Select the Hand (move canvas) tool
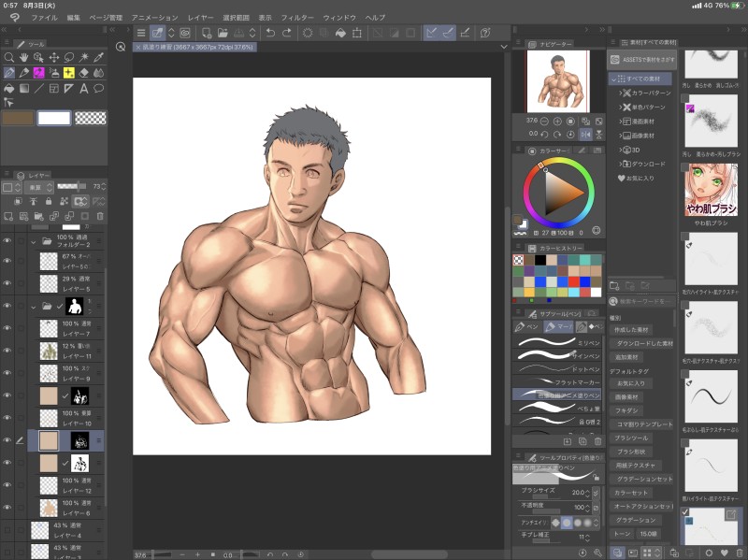The width and height of the screenshot is (748, 560). (25, 57)
